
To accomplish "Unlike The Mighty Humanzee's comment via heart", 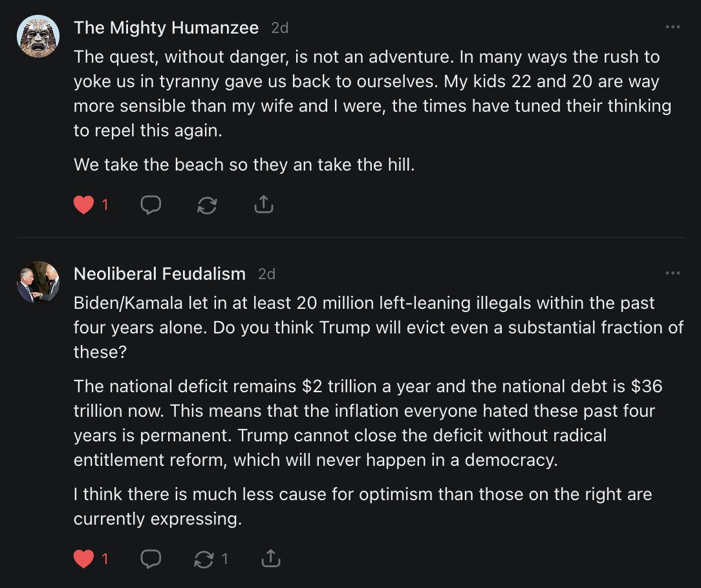I will [x=83, y=205].
